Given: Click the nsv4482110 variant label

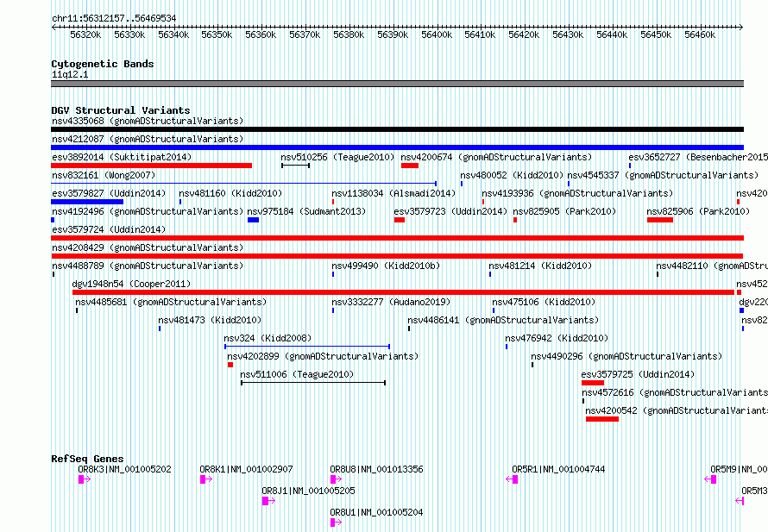Looking at the screenshot, I should pyautogui.click(x=712, y=266).
